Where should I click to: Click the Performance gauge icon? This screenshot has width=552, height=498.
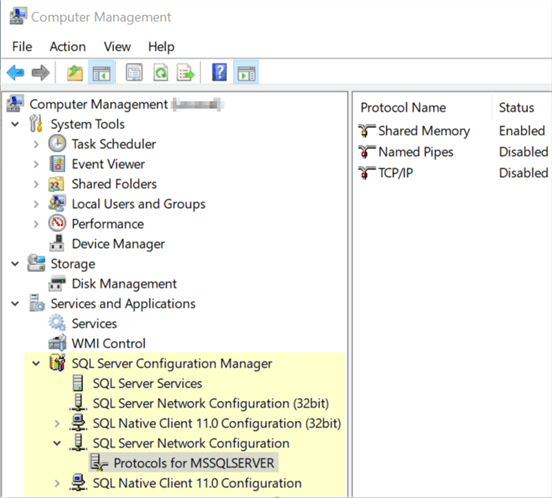57,223
